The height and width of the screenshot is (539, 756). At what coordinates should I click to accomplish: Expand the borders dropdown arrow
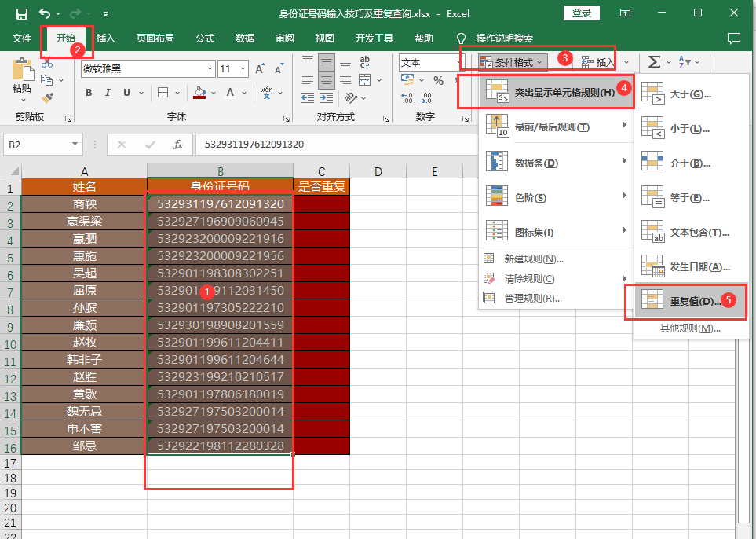(177, 93)
